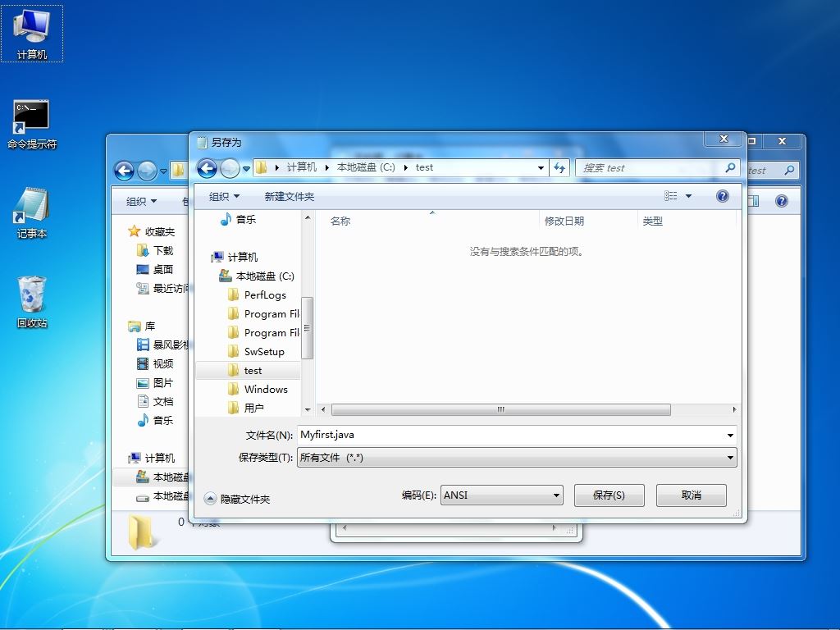The height and width of the screenshot is (630, 840).
Task: Click the back arrow in the Explorer window
Action: tap(125, 171)
